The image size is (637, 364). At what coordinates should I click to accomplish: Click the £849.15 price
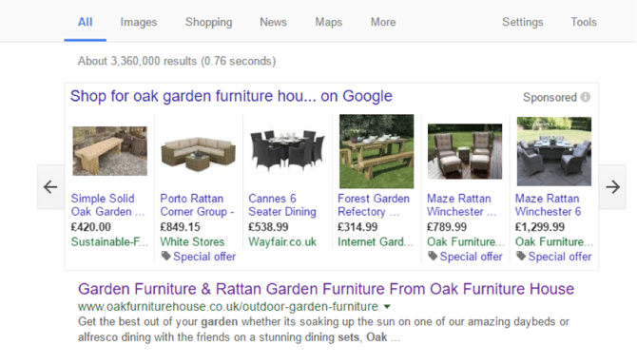[180, 227]
